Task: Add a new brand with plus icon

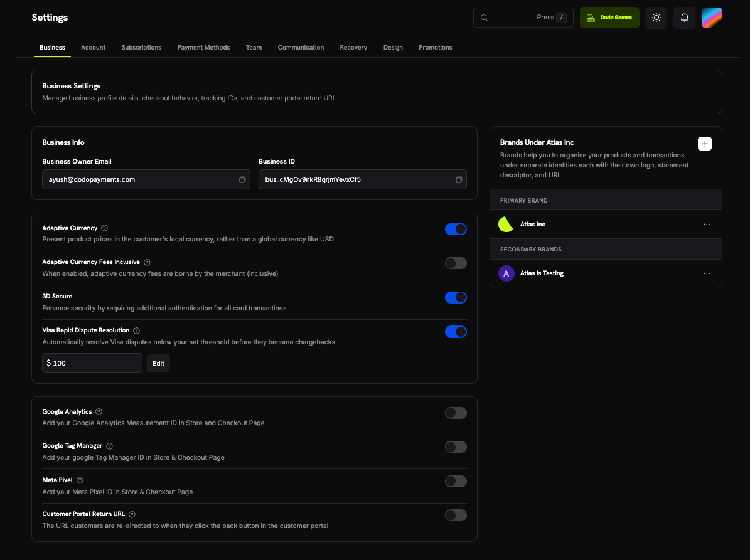Action: (704, 144)
